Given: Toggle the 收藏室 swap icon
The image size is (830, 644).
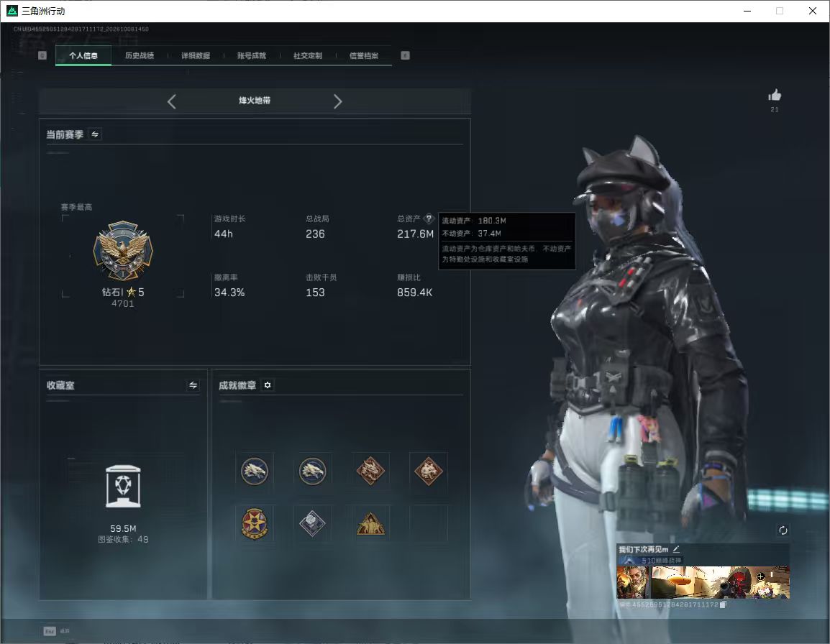Looking at the screenshot, I should [x=193, y=385].
